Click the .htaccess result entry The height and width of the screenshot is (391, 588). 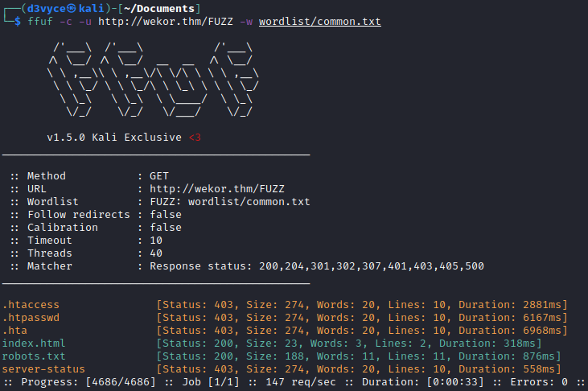(31, 305)
